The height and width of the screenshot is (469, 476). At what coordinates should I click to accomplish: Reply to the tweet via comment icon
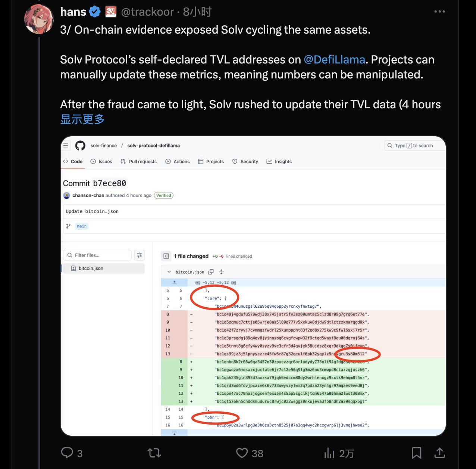67,453
